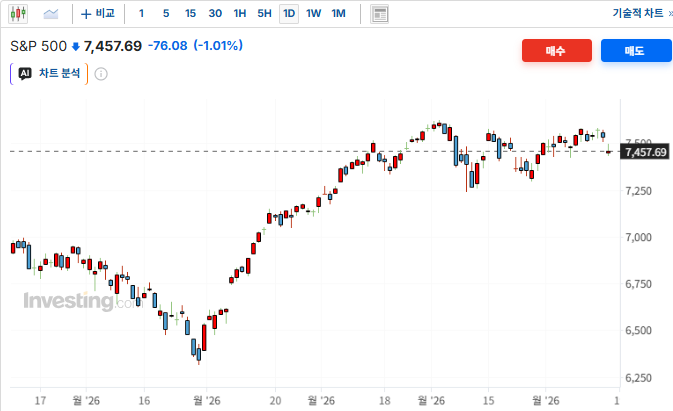Click the 6,250 price axis label
673x411 pixels.
(x=638, y=378)
